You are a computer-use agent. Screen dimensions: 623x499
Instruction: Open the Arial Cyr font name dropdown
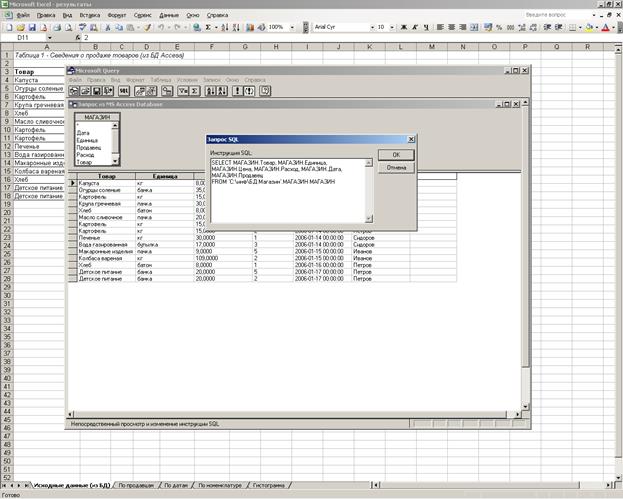click(372, 27)
